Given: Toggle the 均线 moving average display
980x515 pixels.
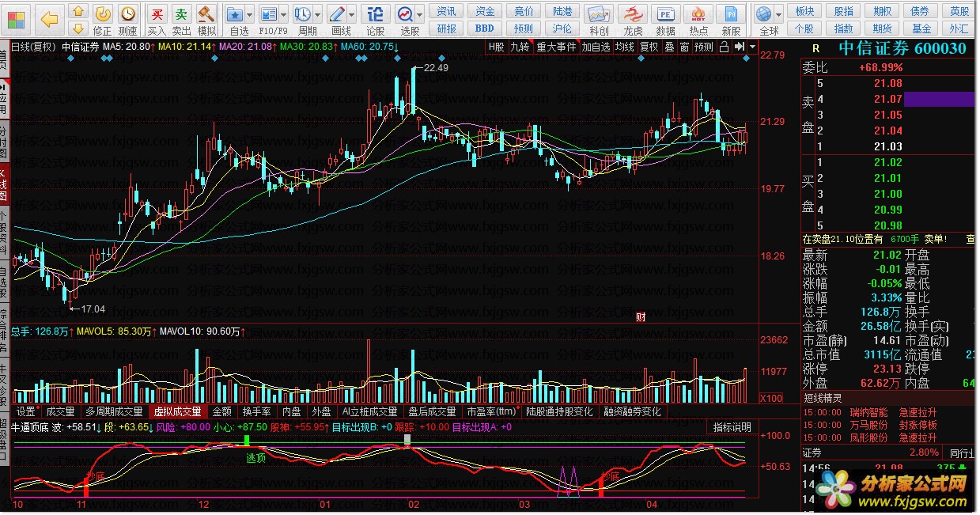Looking at the screenshot, I should pyautogui.click(x=625, y=47).
